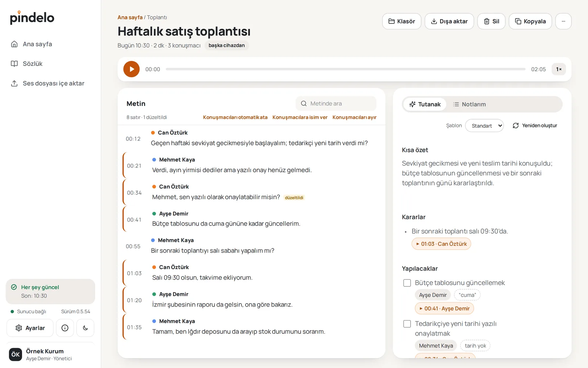Screen dimensions: 588x368
Task: Click the Konuşmacılara isim ver link
Action: click(x=300, y=117)
